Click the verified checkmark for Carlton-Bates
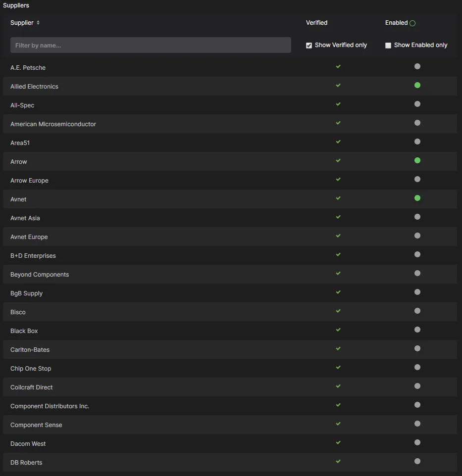 pos(338,349)
